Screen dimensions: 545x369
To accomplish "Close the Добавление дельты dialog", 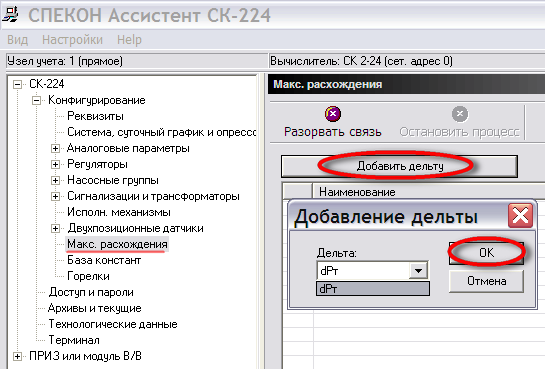I will pos(520,216).
